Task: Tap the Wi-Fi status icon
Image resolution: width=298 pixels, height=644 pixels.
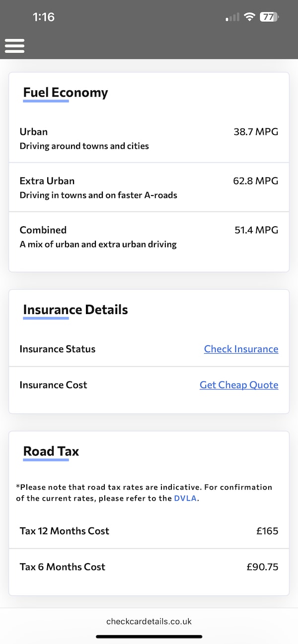Action: click(x=249, y=17)
